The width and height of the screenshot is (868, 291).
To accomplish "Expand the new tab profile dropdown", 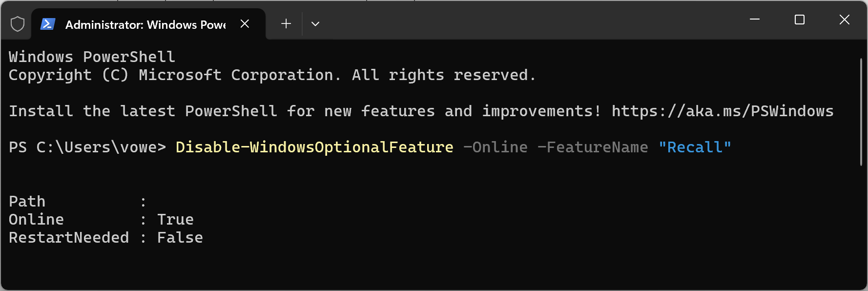I will coord(315,24).
